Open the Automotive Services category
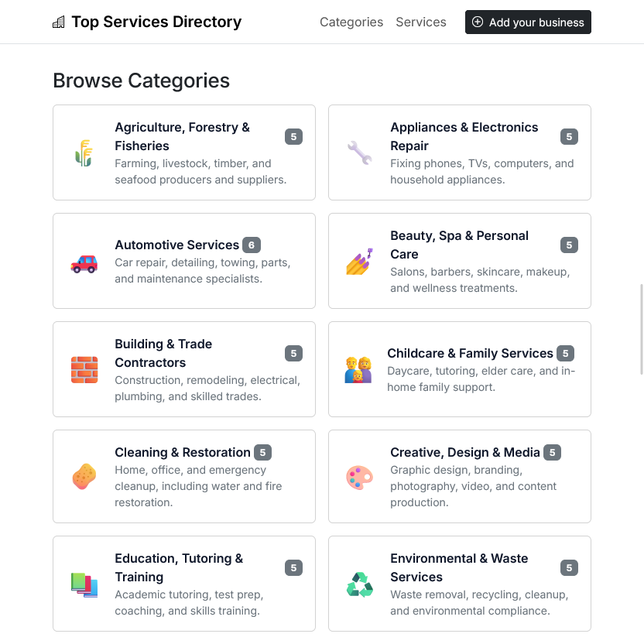644x644 pixels. coord(183,261)
